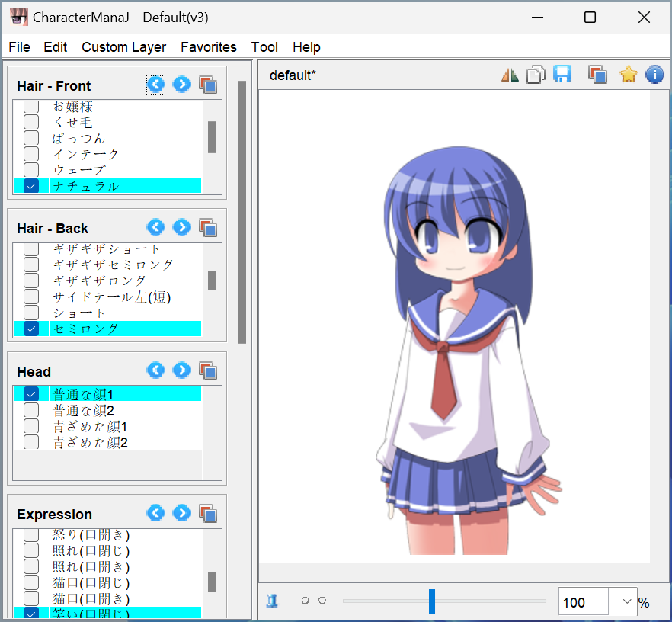Screen dimensions: 672x622
Task: Open the zoom percentage dropdown arrow
Action: [626, 601]
